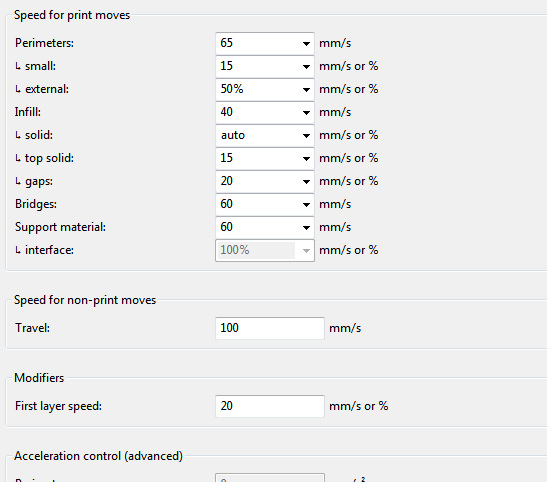The width and height of the screenshot is (547, 482).
Task: Open the external perimeters speed dropdown arrow
Action: pyautogui.click(x=306, y=90)
